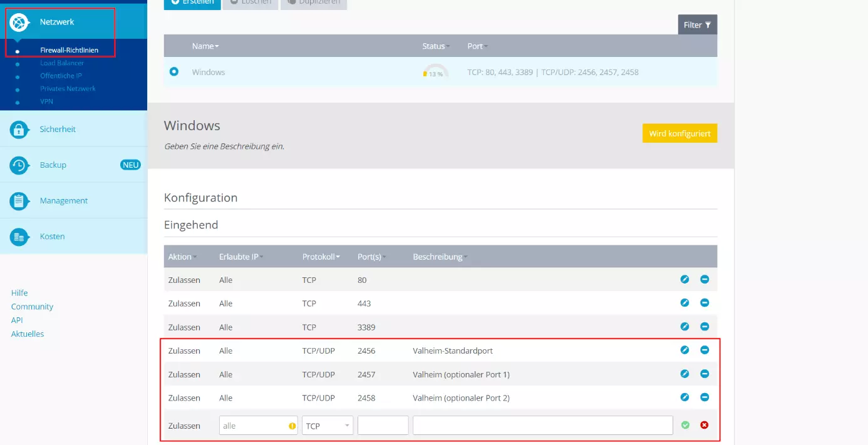Click the Wird konfiguriert status button
Image resolution: width=868 pixels, height=445 pixels.
tap(679, 133)
